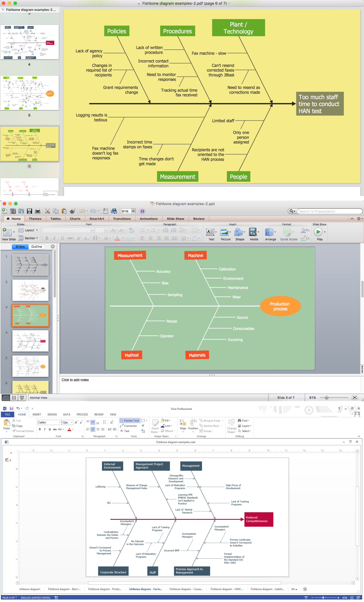The image size is (364, 602).
Task: Switch PowerPoint to Slide Sorter view
Action: (14, 398)
